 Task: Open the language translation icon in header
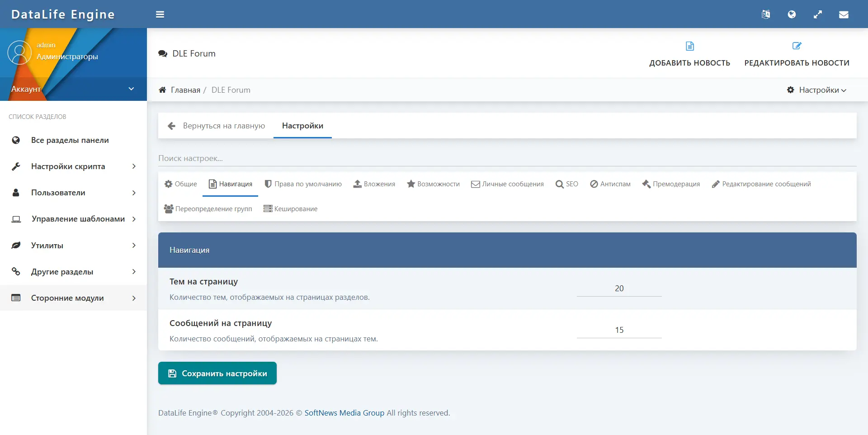click(765, 14)
